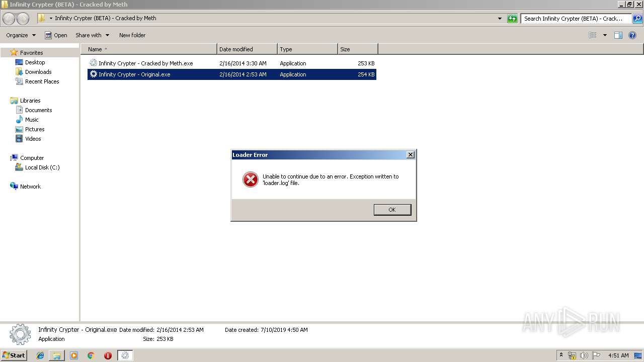
Task: Click the Back navigation arrow
Action: click(9, 19)
